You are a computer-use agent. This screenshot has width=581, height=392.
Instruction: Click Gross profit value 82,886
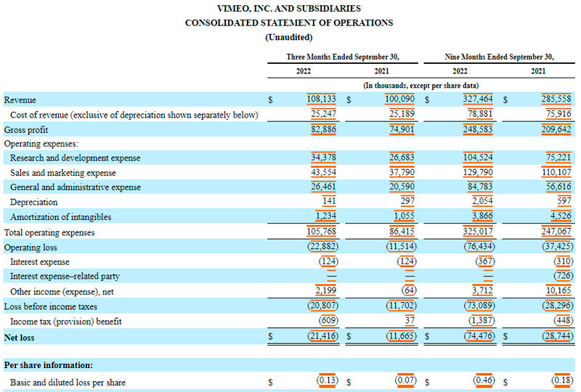[323, 129]
